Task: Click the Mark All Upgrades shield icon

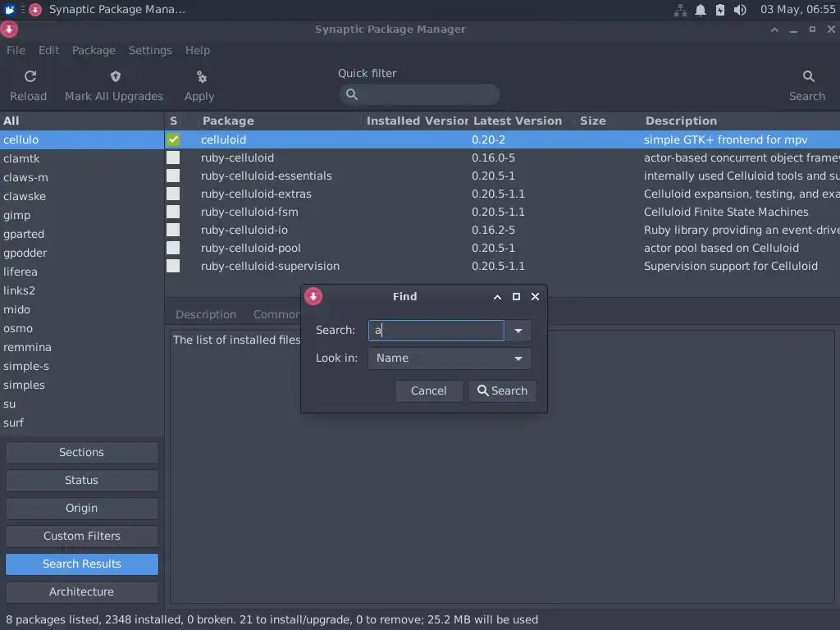Action: click(115, 76)
